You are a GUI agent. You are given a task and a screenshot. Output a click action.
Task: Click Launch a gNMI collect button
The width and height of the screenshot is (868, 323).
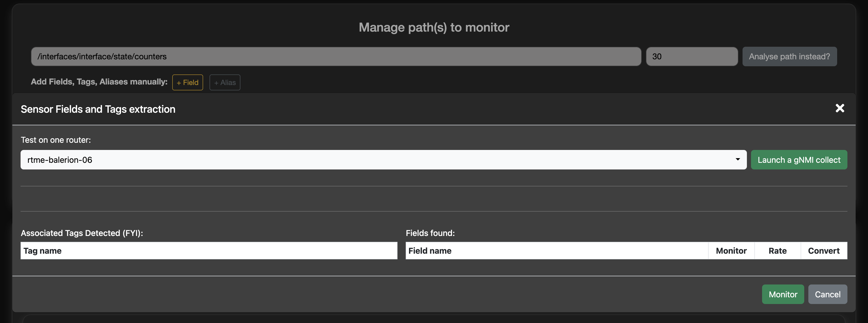pyautogui.click(x=799, y=160)
